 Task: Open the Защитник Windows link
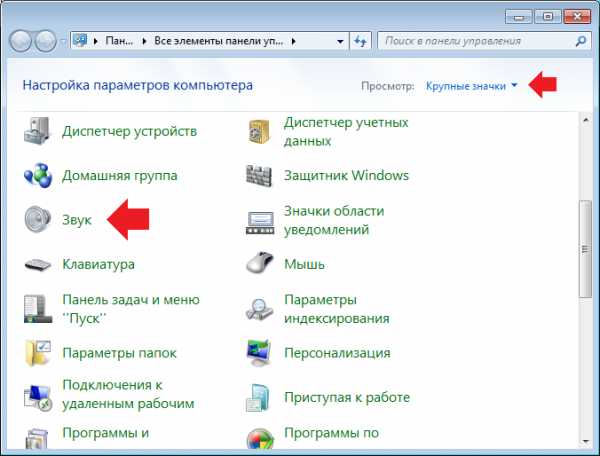tap(346, 176)
